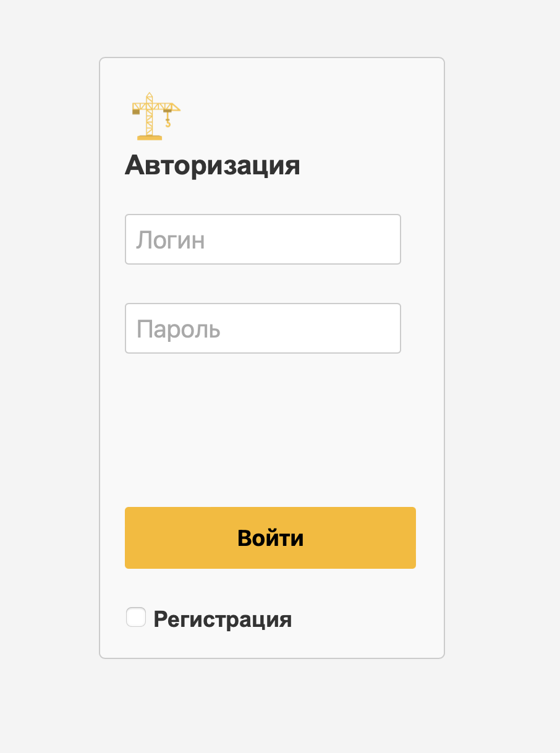
Task: Select the password text box
Action: tap(263, 328)
